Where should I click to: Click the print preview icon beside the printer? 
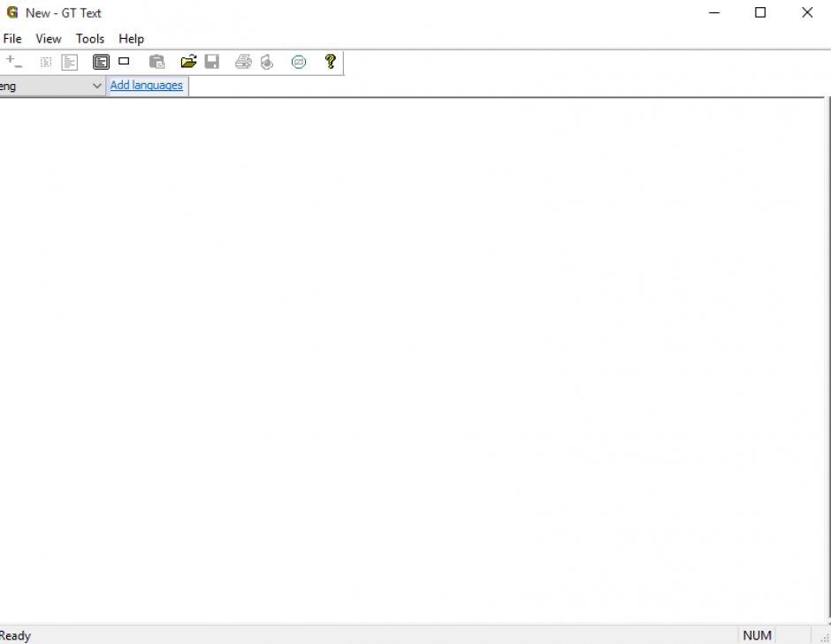click(x=267, y=62)
